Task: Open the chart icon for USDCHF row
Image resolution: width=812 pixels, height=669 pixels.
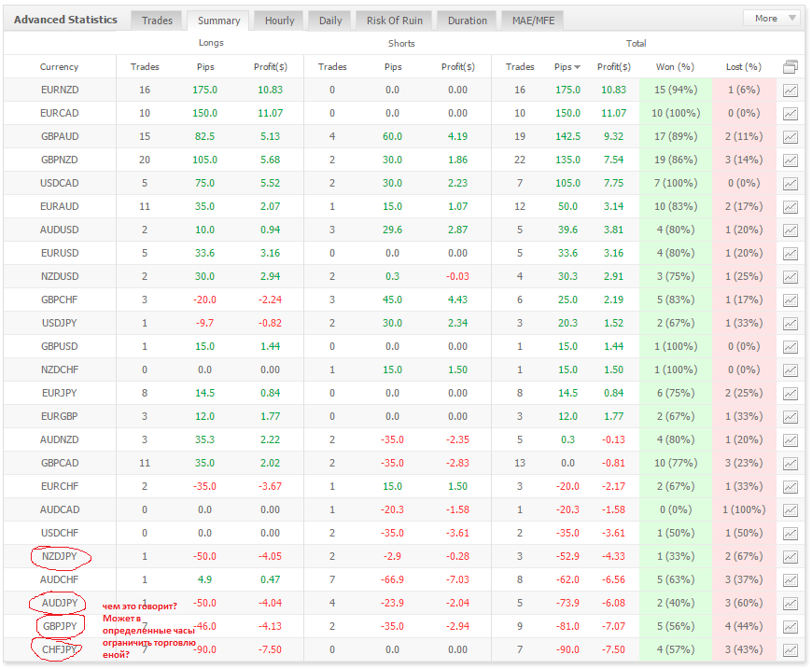Action: [x=790, y=533]
